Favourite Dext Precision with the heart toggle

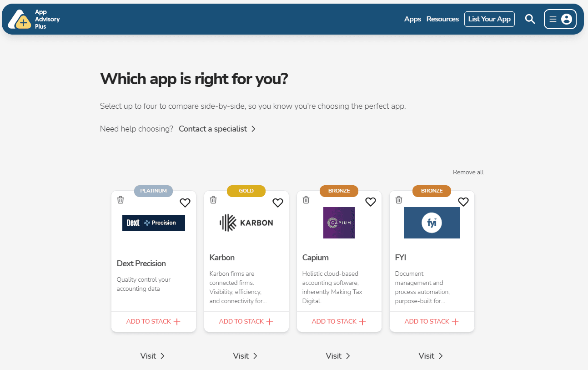click(x=185, y=203)
